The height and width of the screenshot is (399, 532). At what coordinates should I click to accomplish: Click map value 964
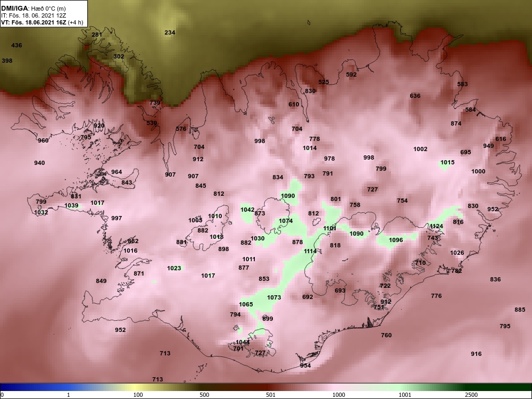117,172
